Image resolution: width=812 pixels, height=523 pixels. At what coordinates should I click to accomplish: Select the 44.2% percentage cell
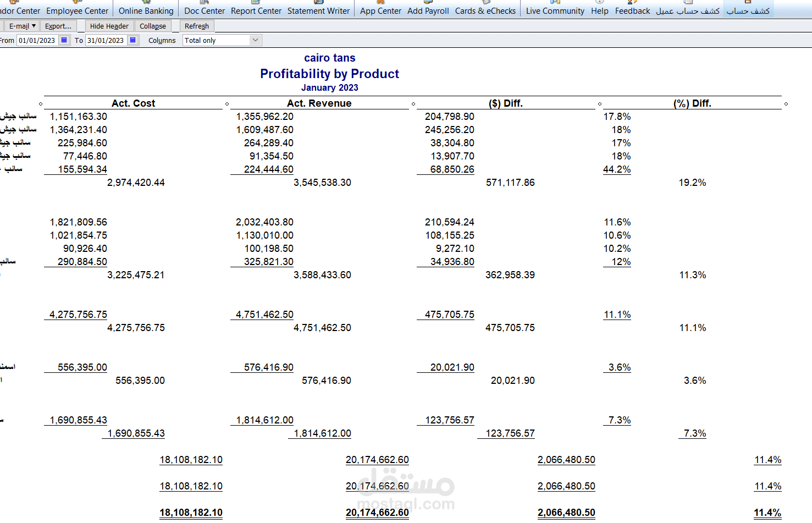[x=617, y=169]
